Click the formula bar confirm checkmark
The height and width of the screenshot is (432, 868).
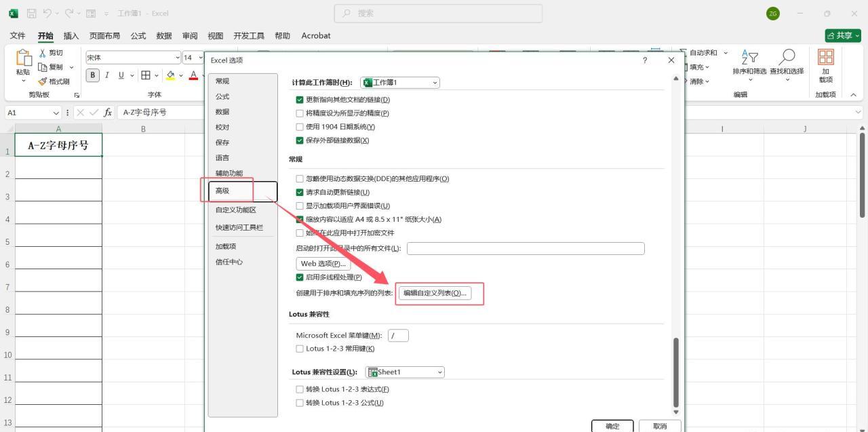pyautogui.click(x=93, y=113)
